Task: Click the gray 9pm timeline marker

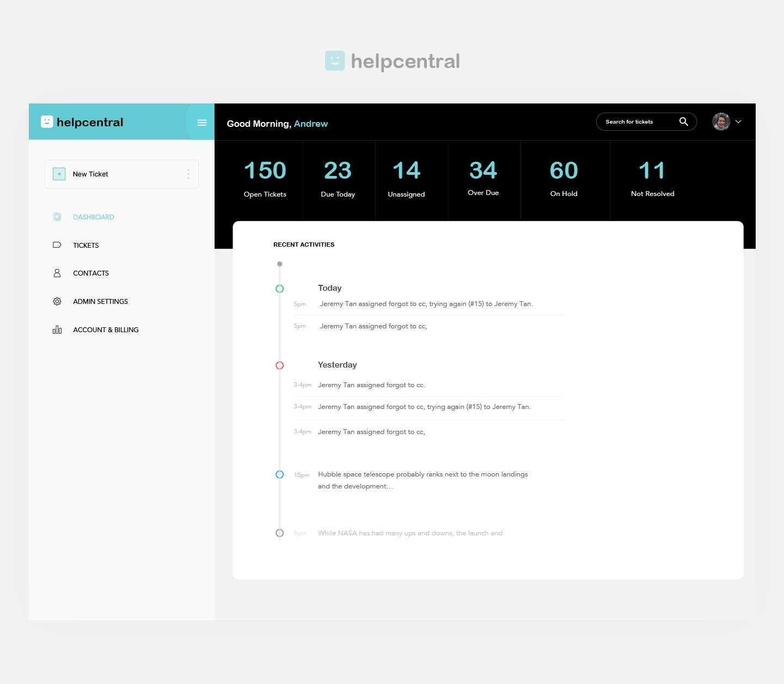Action: (280, 533)
